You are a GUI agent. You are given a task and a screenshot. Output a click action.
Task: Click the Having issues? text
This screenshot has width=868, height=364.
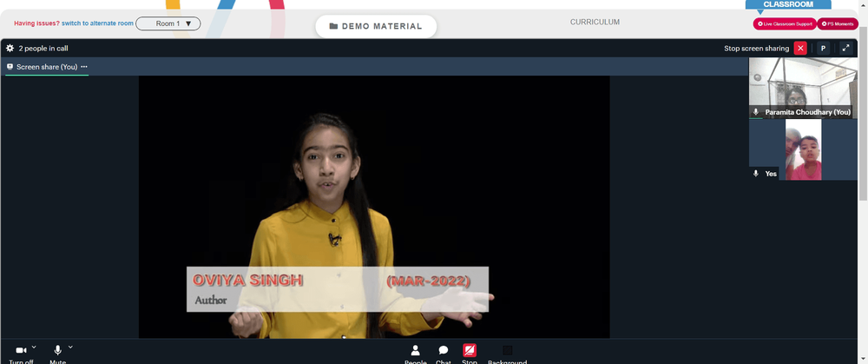tap(36, 23)
